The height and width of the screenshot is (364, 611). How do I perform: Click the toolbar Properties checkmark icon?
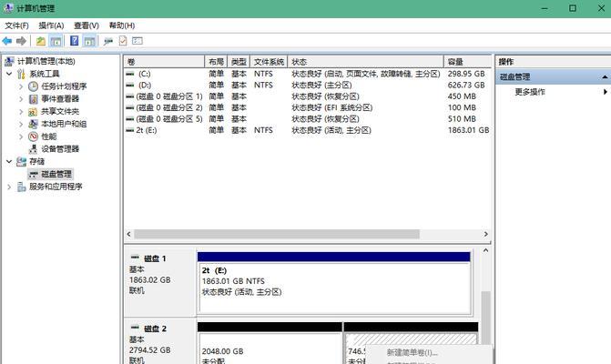click(123, 41)
